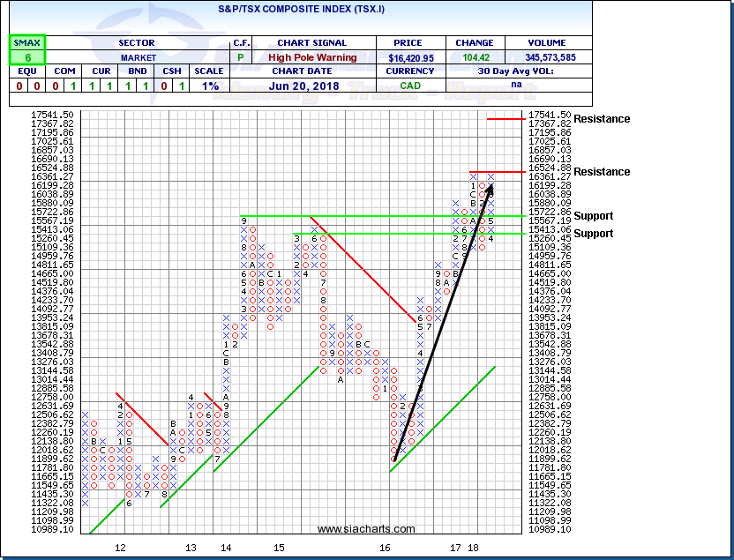Click the lower Resistance label near 16524.88

(x=601, y=172)
